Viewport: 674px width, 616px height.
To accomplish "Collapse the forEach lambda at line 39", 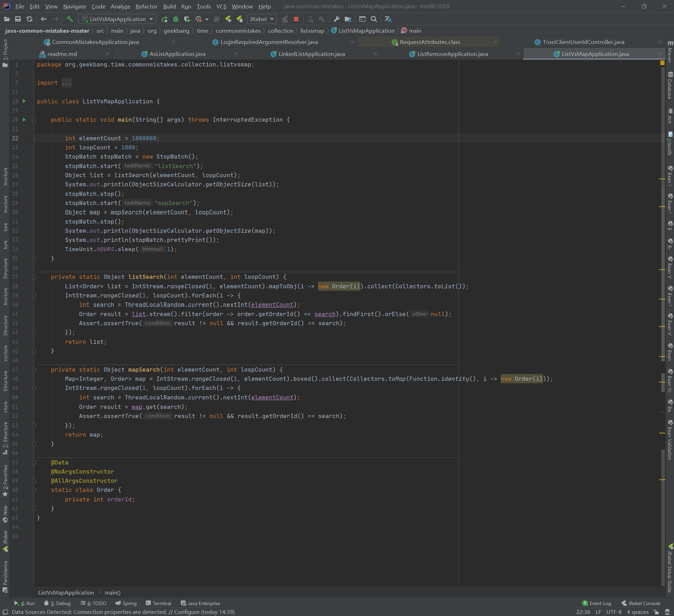I will (34, 296).
